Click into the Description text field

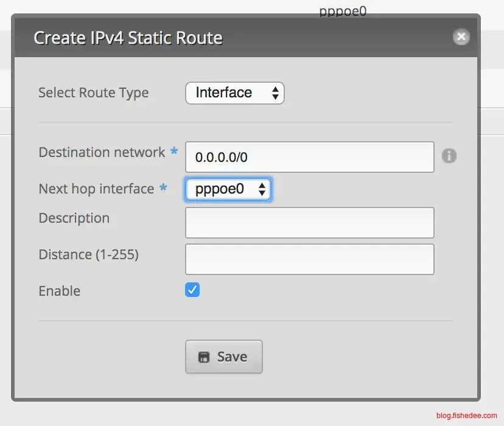pos(309,223)
